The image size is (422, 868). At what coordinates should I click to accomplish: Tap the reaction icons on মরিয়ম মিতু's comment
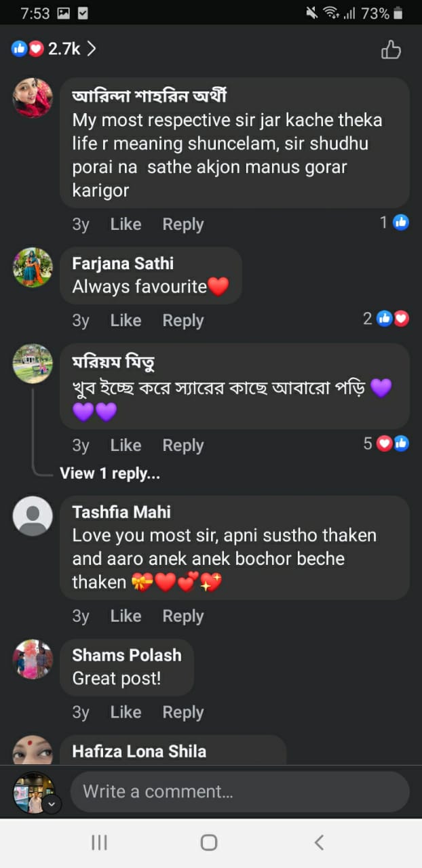tap(394, 443)
